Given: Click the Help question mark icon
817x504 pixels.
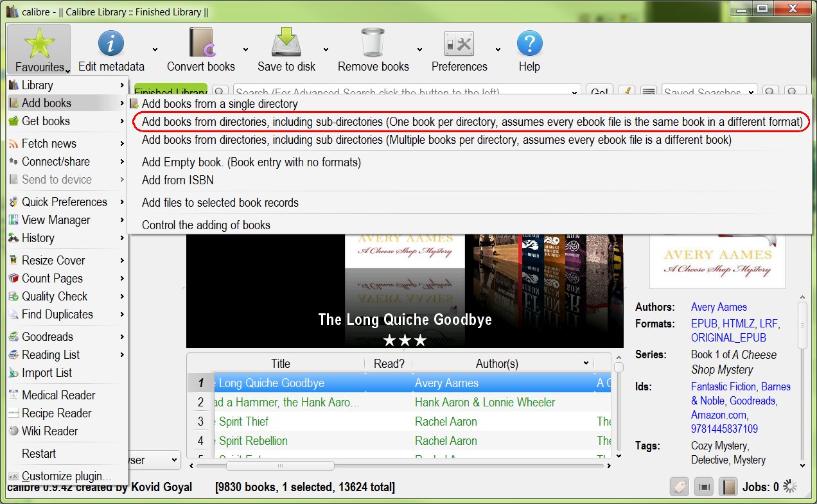Looking at the screenshot, I should (x=530, y=44).
